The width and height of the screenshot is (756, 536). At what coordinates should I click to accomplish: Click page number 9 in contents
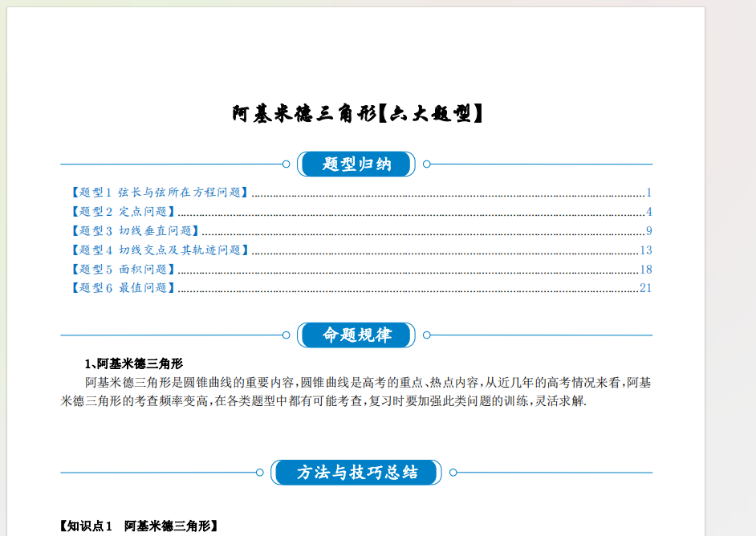pos(648,231)
